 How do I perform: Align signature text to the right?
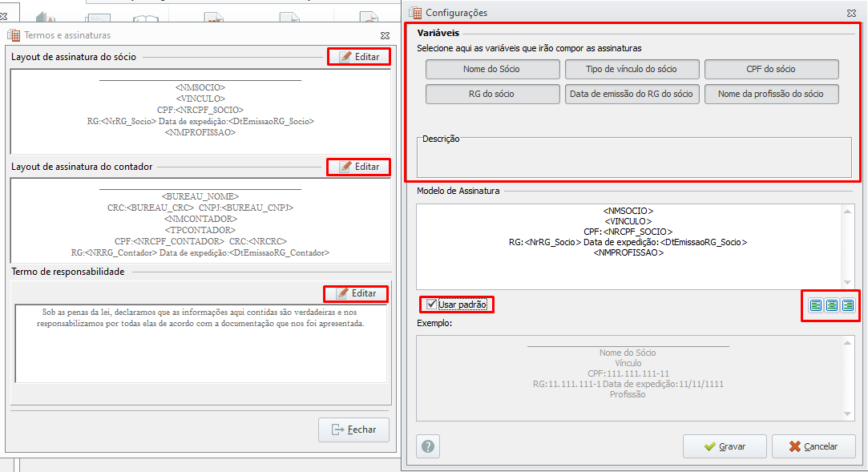pos(847,305)
